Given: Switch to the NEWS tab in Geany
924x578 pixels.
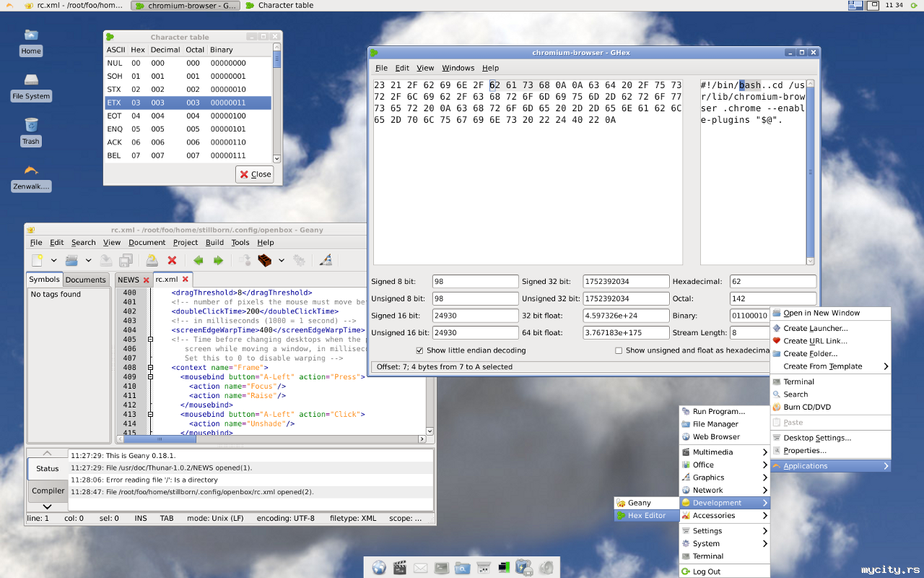Looking at the screenshot, I should pos(128,280).
